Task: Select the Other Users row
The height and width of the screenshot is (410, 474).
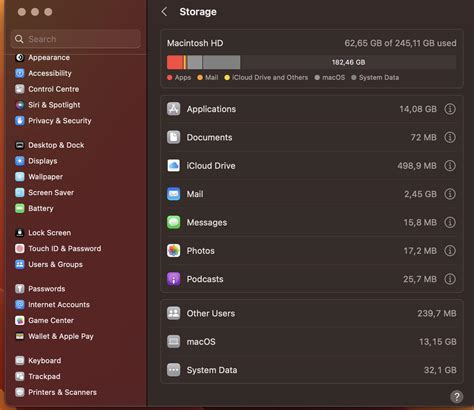Action: (312, 313)
